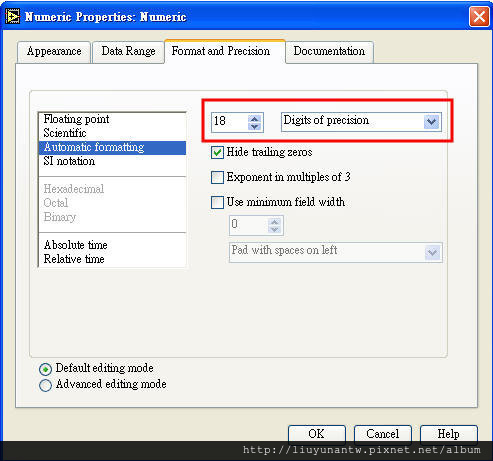Confirm with the OK button
The image size is (493, 461).
pos(316,434)
